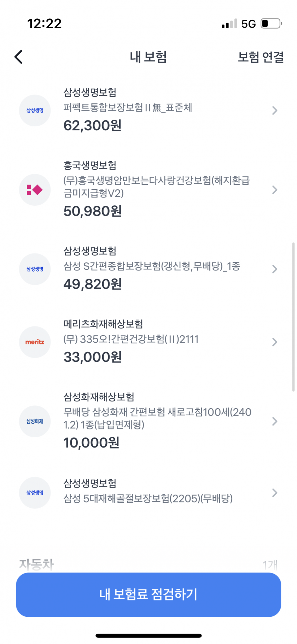The image size is (297, 644).
Task: Tap the Heungkuk Life pink logo icon
Action: pos(35,190)
